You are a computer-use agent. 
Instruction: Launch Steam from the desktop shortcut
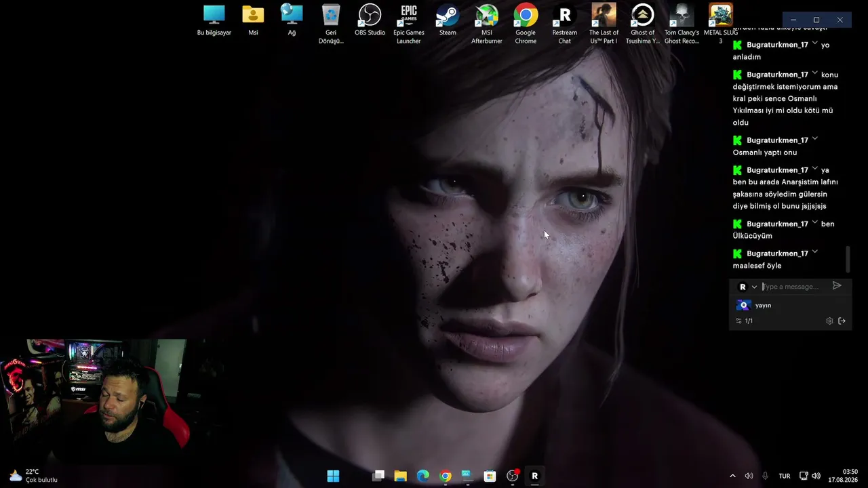coord(448,20)
